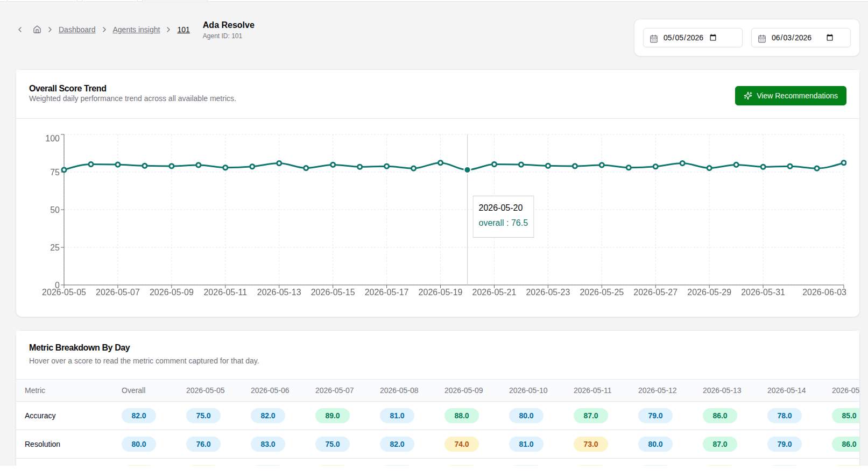The image size is (868, 471).
Task: Click the Accuracy 79.0 score for 2026-05-12
Action: [x=655, y=416]
